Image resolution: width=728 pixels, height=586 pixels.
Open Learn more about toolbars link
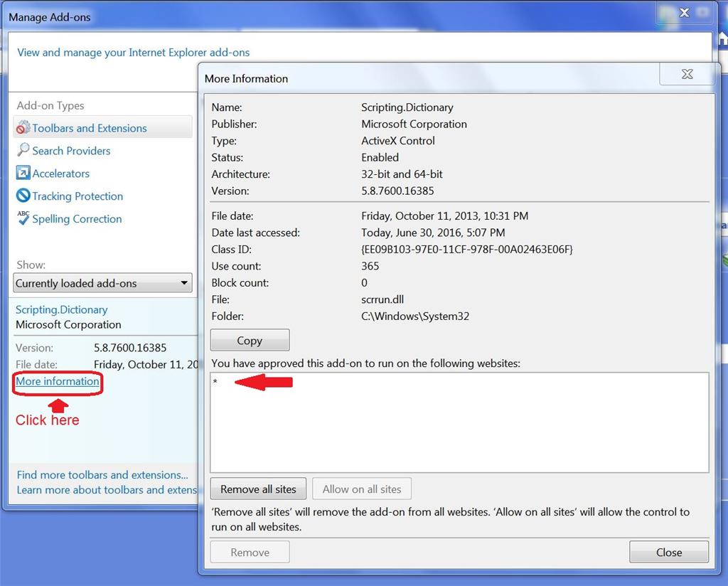(107, 490)
